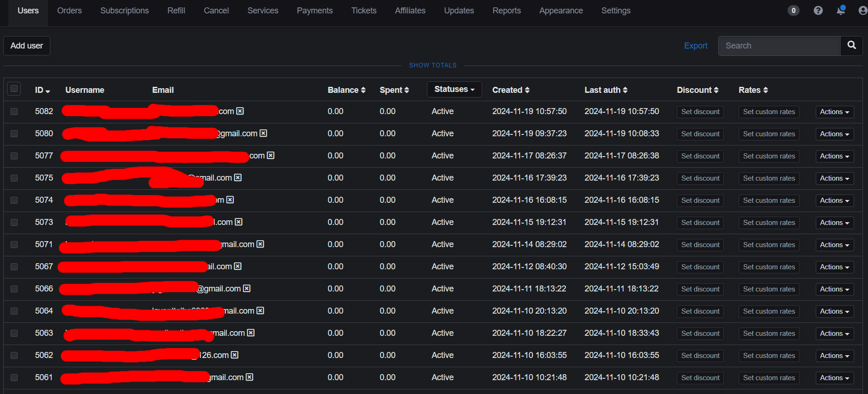Navigate to the Tickets tab

point(364,11)
